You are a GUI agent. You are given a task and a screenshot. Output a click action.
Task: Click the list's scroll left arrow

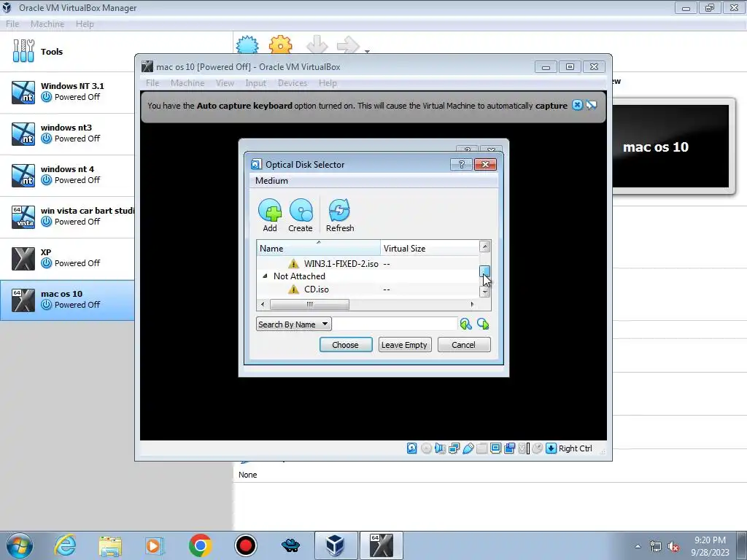pyautogui.click(x=263, y=304)
